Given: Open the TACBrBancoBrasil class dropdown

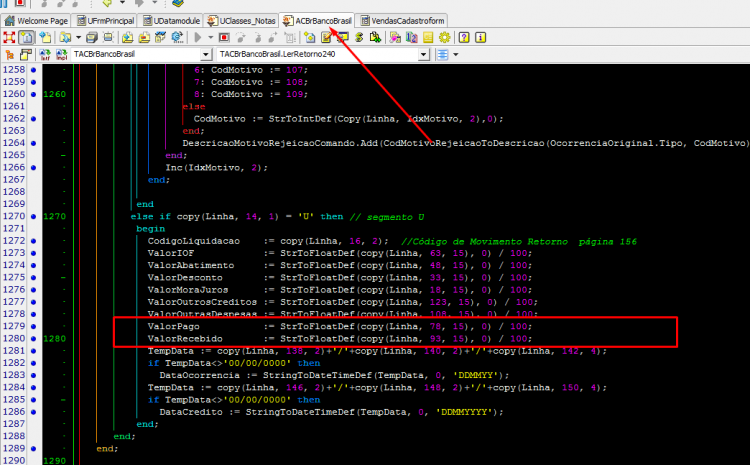Looking at the screenshot, I should tap(206, 55).
